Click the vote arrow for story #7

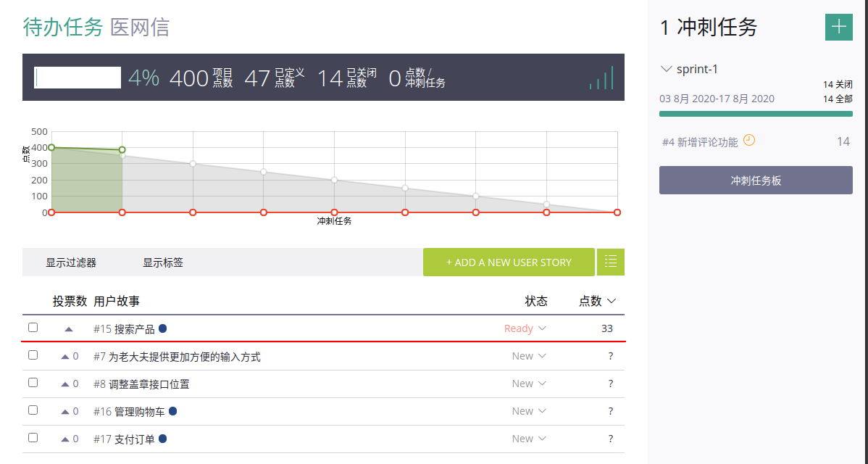point(65,357)
